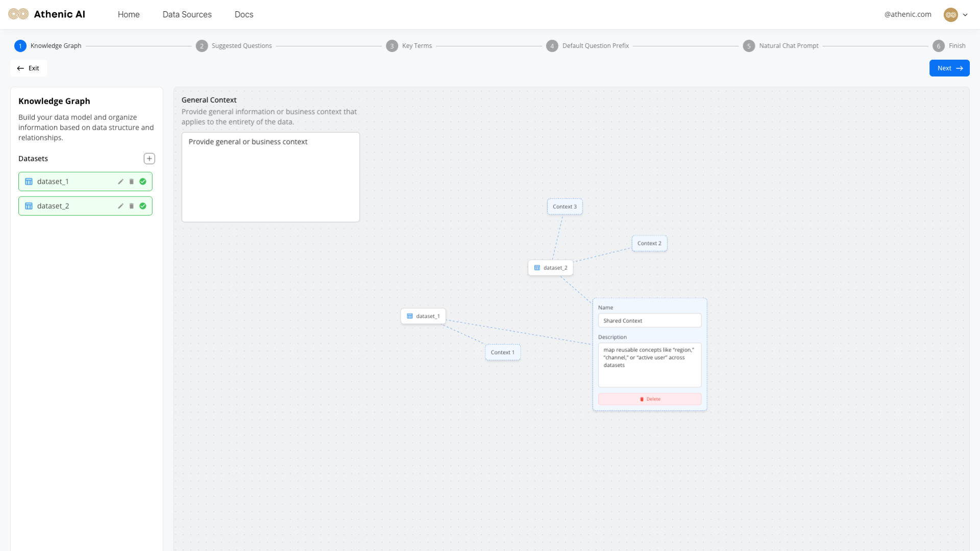Open the Docs menu item

pyautogui.click(x=243, y=14)
